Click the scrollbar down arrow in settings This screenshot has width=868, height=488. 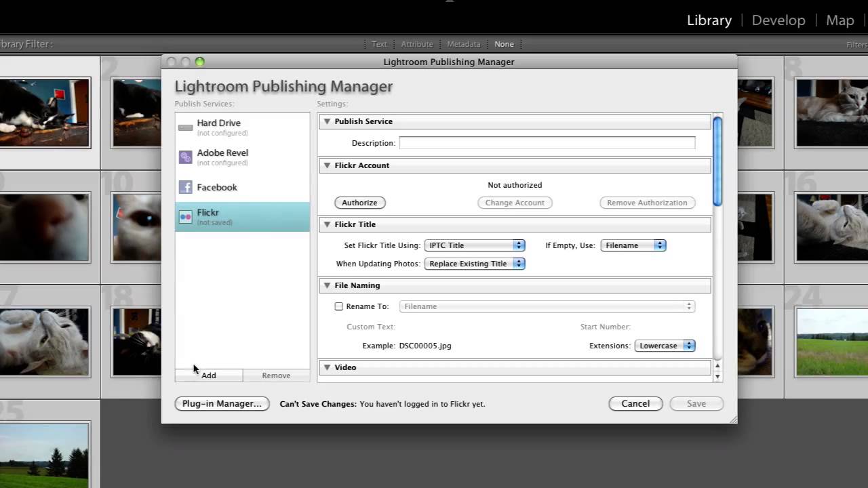(717, 377)
